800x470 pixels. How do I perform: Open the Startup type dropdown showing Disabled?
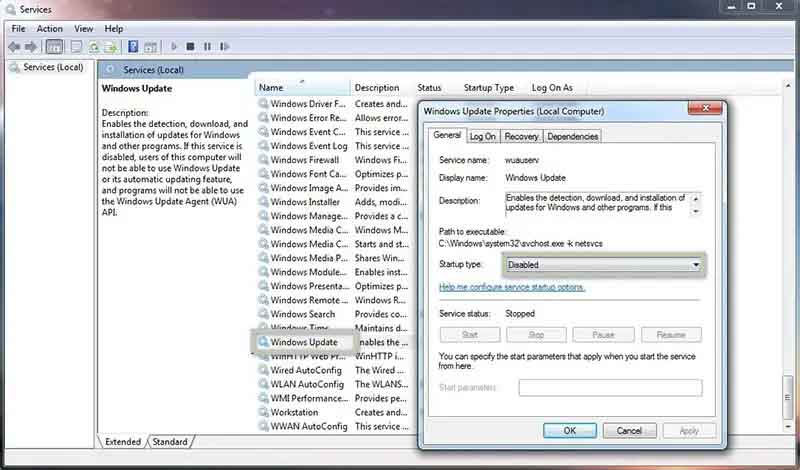point(604,265)
